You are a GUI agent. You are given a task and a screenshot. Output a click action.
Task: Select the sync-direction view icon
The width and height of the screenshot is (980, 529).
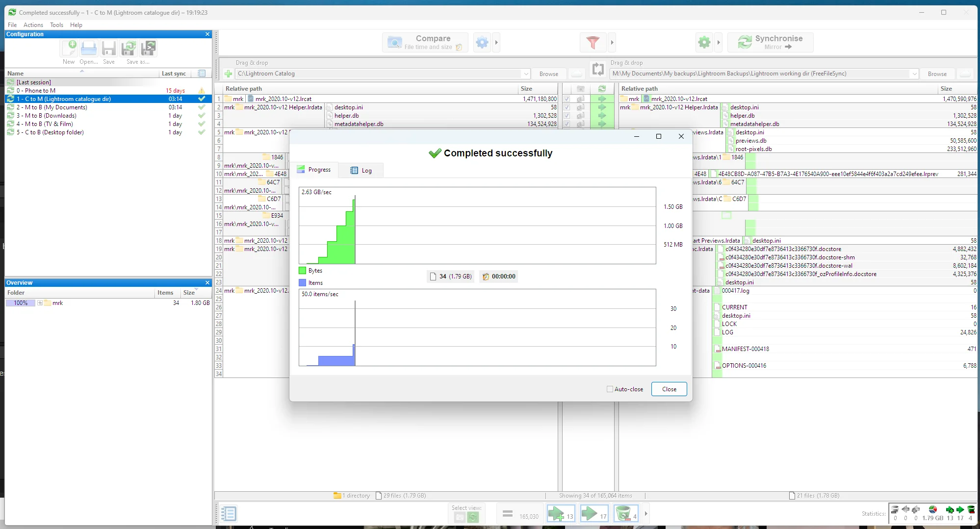pyautogui.click(x=473, y=517)
